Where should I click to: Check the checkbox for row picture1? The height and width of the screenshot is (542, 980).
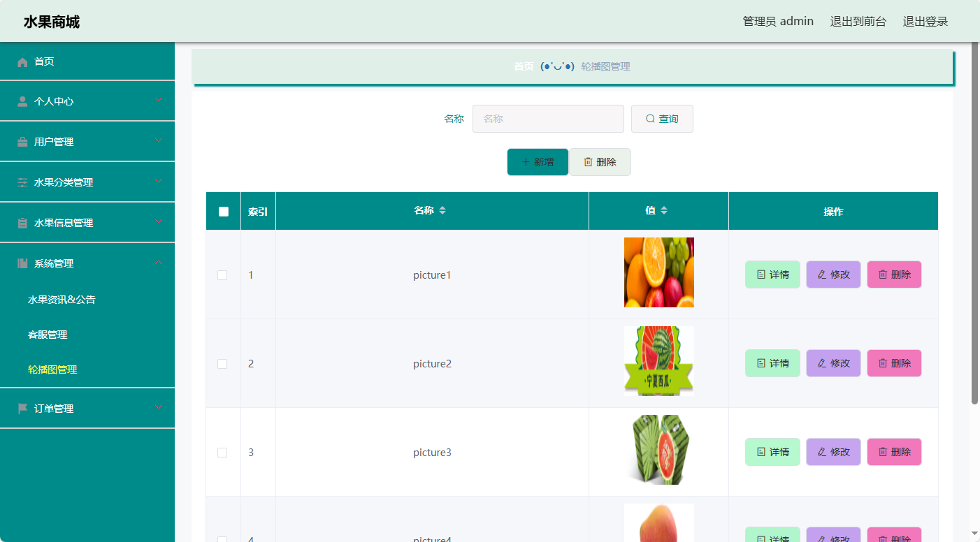222,275
